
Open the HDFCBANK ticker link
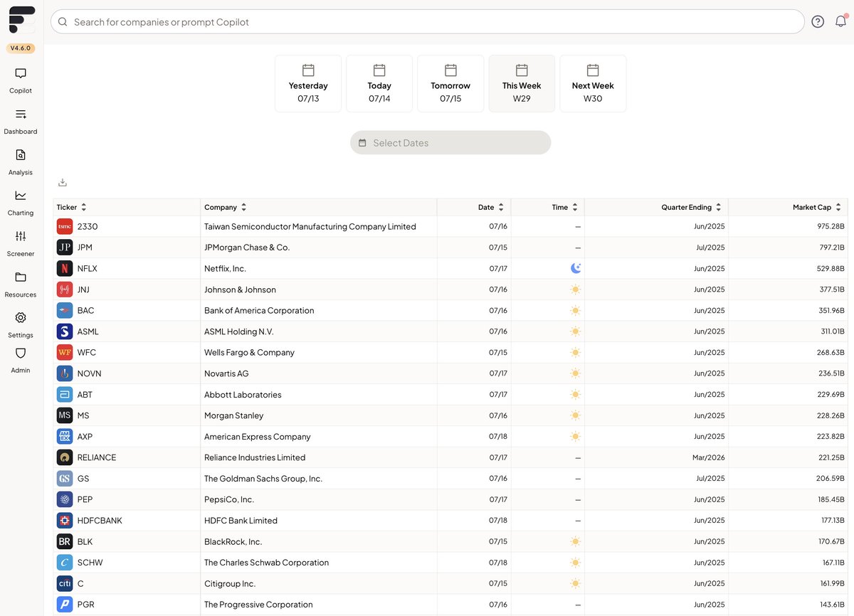tap(100, 521)
